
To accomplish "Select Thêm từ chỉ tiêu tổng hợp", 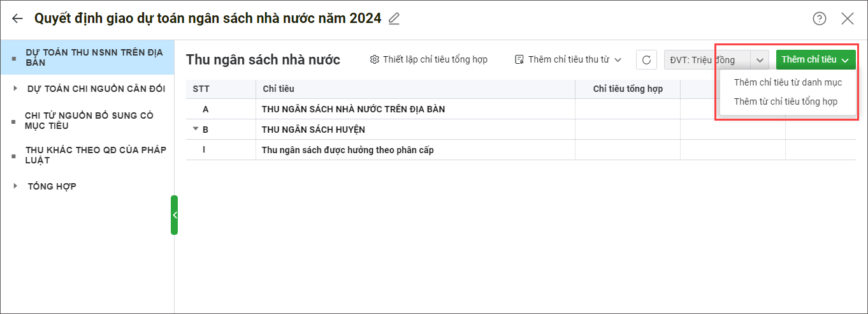I will 785,101.
